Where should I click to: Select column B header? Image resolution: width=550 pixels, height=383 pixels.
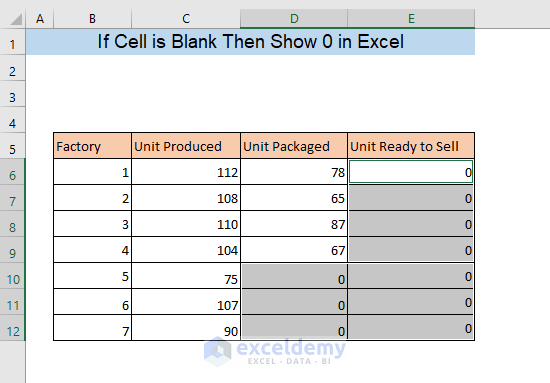[x=93, y=19]
